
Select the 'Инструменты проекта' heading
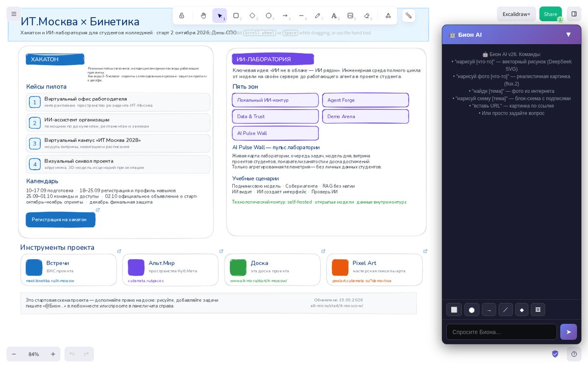pyautogui.click(x=57, y=247)
